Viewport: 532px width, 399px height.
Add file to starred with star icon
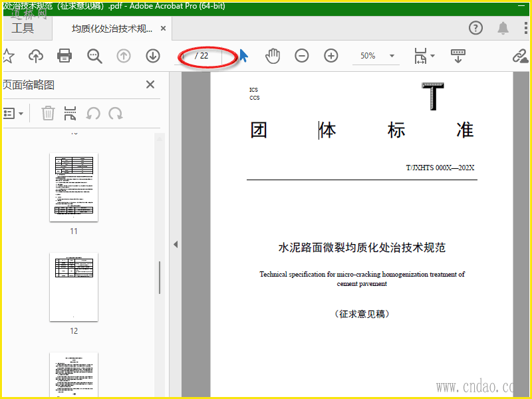tap(8, 56)
